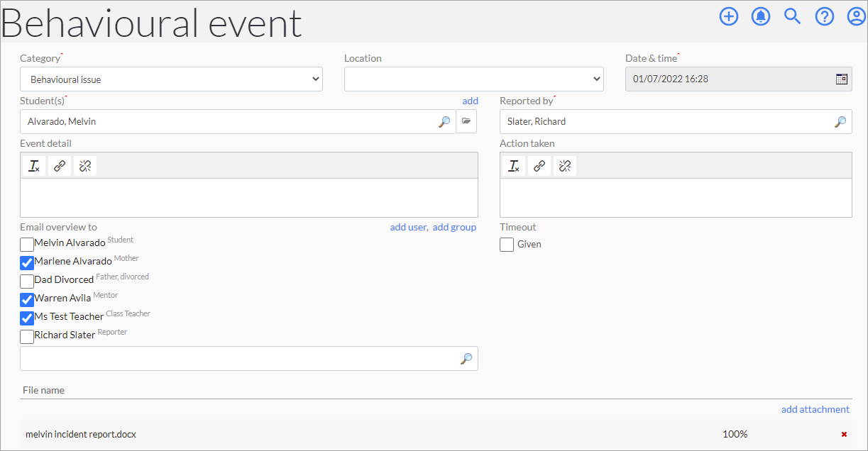The width and height of the screenshot is (868, 451).
Task: Uncheck Warren Avila Mentor checkbox
Action: 27,300
